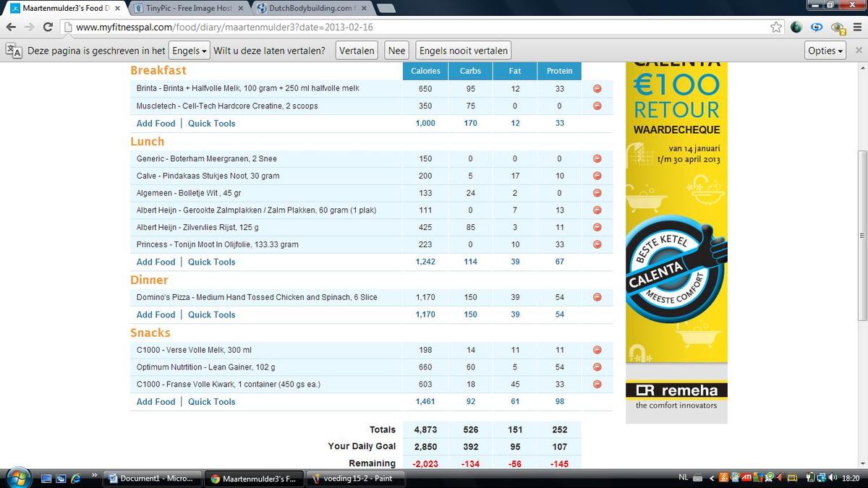This screenshot has height=488, width=868.
Task: Switch to the DutchBodybuilding.com tab
Action: [x=310, y=8]
